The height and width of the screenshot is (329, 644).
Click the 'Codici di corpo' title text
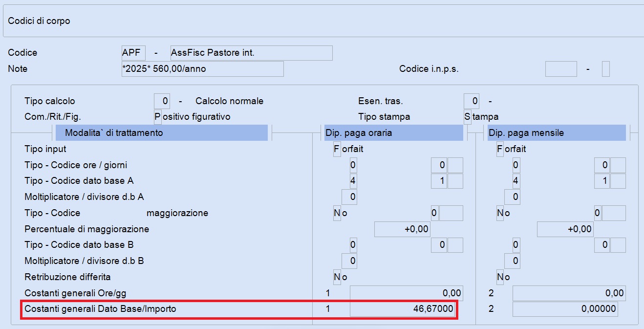point(39,21)
